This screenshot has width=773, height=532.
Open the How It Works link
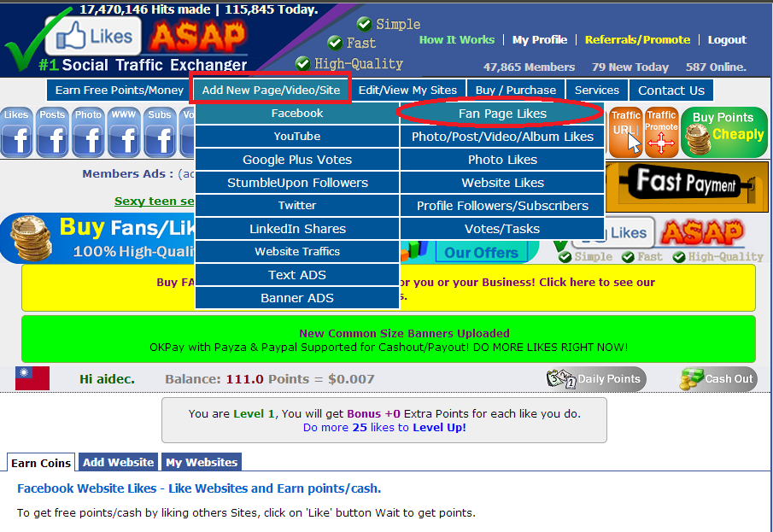point(456,40)
